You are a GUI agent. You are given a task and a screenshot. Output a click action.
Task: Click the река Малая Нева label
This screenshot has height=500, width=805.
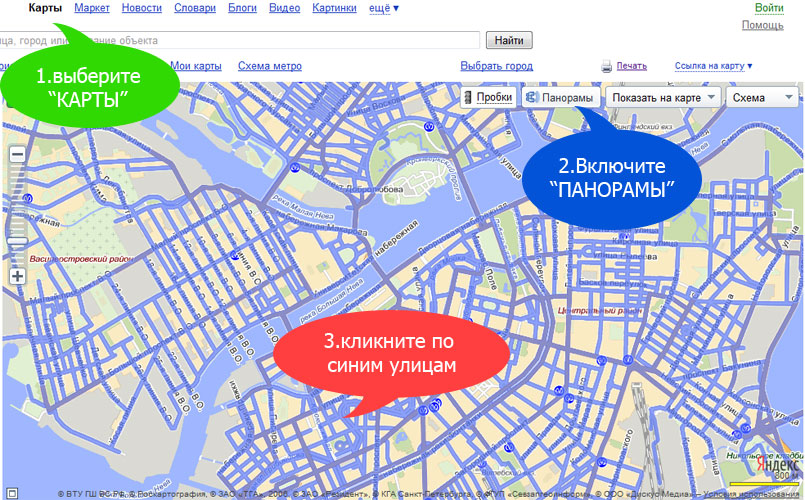point(303,206)
